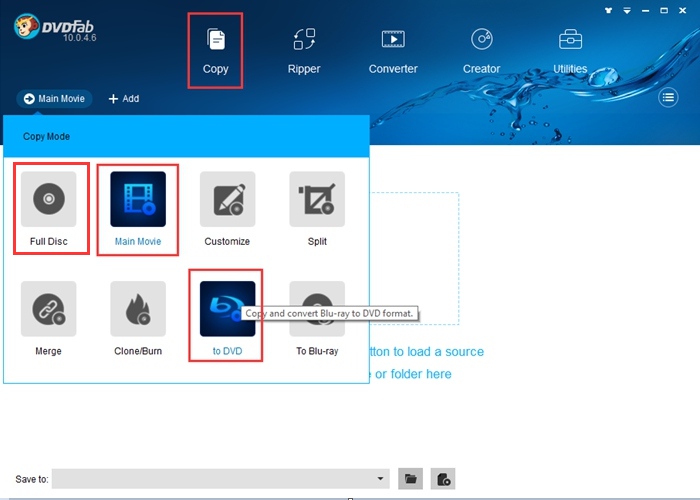Click the Main Movie mode switcher button

click(54, 99)
